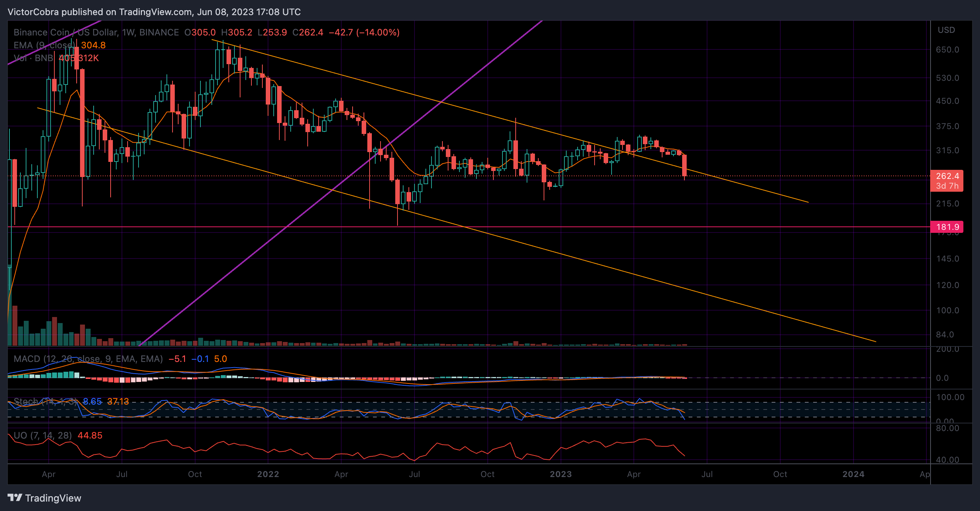Click the 450.0 price axis label
980x511 pixels.
click(947, 101)
